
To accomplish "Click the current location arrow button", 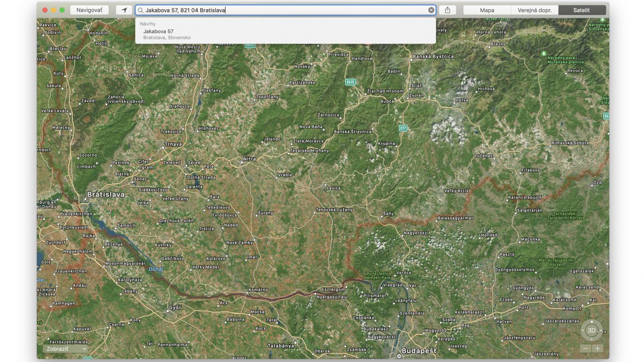I will pos(124,10).
